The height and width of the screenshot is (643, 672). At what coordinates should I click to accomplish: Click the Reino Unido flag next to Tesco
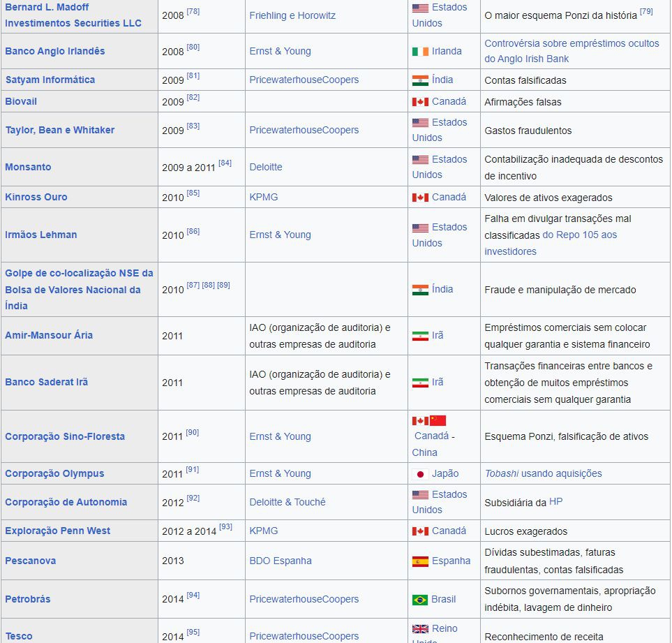[x=419, y=628]
